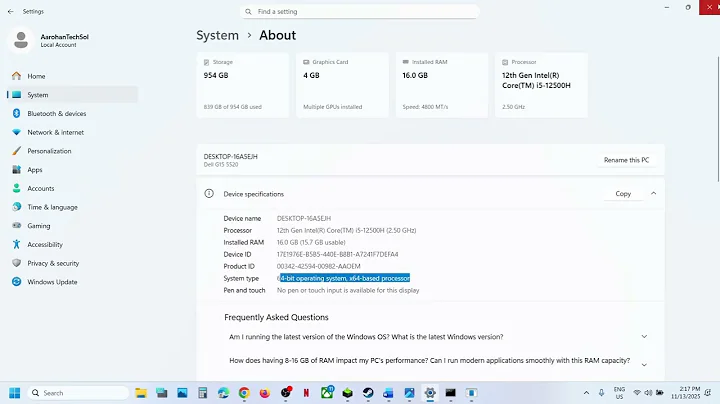Click the Device specifications info icon

click(209, 194)
